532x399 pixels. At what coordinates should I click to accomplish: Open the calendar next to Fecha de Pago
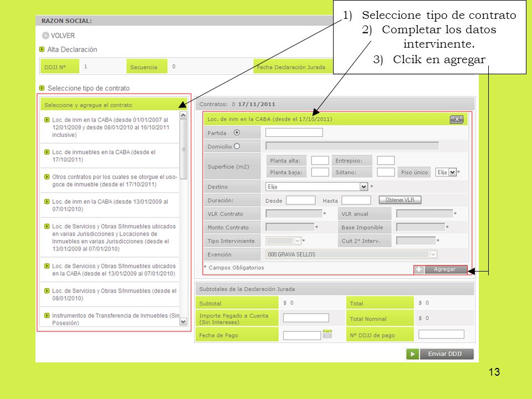point(327,334)
